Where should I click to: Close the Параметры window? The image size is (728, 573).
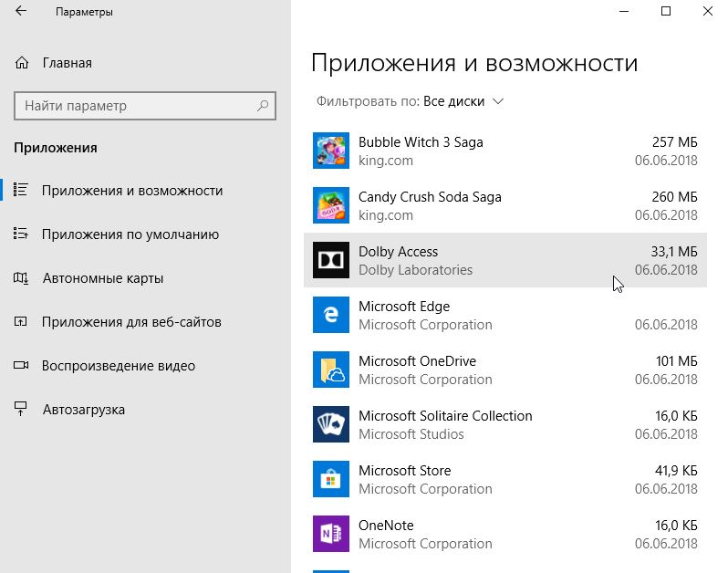708,11
